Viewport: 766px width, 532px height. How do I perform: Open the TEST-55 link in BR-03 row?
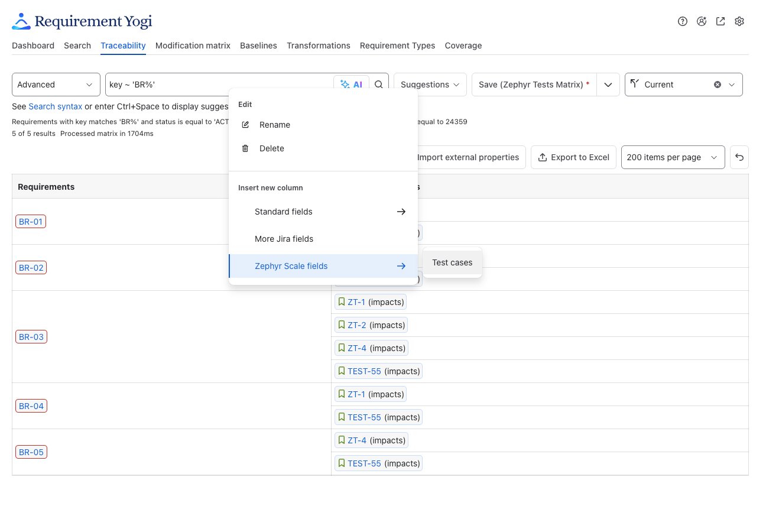pos(364,371)
